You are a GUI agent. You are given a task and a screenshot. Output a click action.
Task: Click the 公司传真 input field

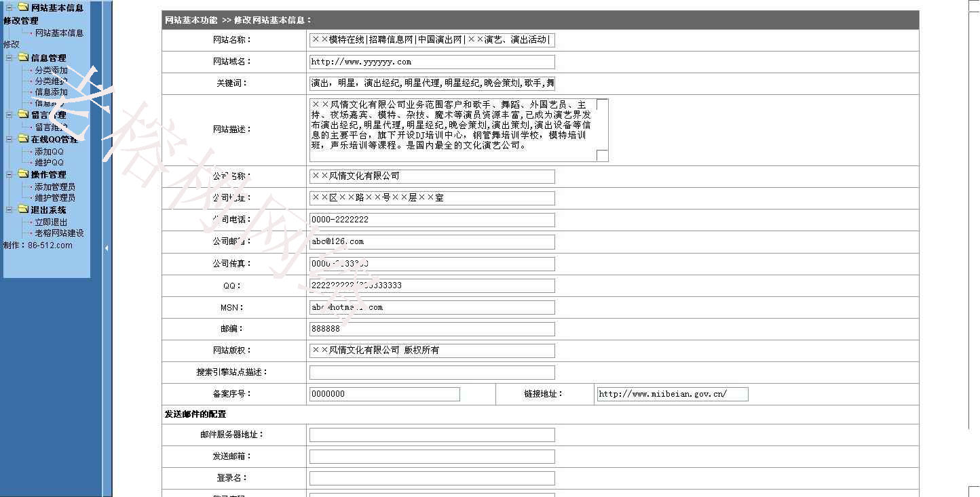(x=432, y=264)
